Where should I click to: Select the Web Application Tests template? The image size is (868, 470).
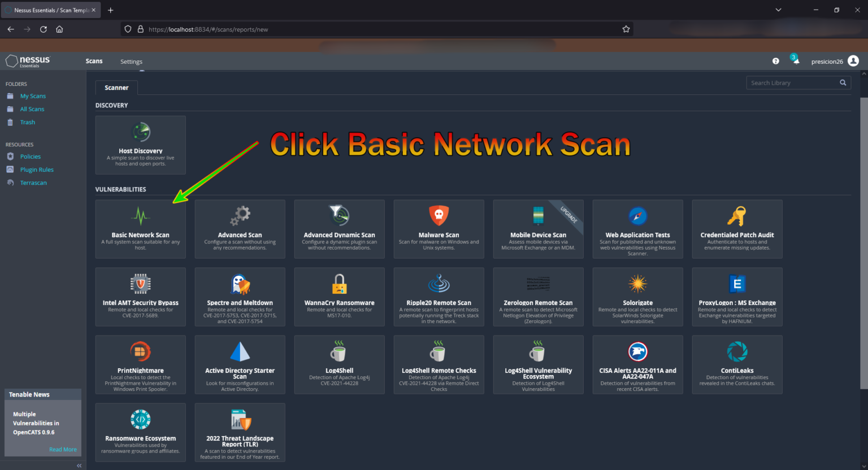(637, 229)
